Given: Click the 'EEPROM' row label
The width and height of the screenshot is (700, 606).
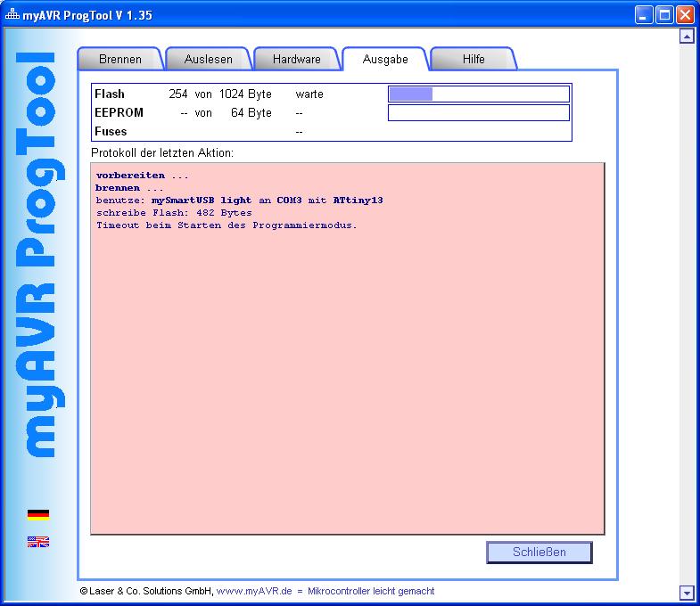Looking at the screenshot, I should 119,112.
